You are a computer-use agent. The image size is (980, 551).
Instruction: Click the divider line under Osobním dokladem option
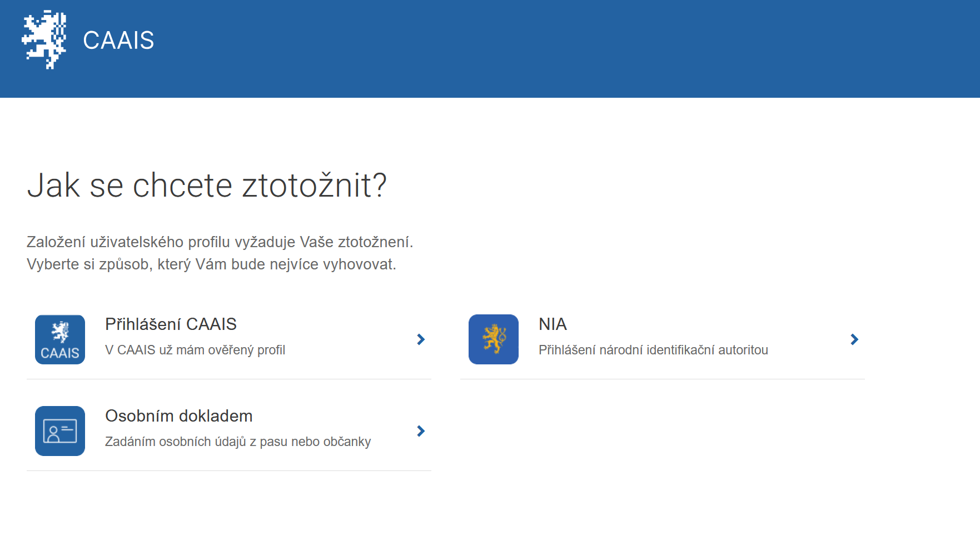[228, 471]
